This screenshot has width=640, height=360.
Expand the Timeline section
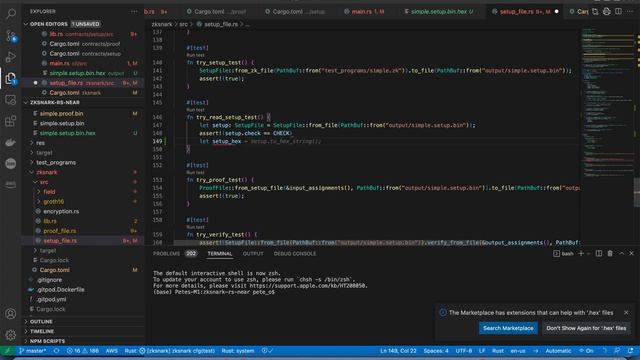click(42, 331)
